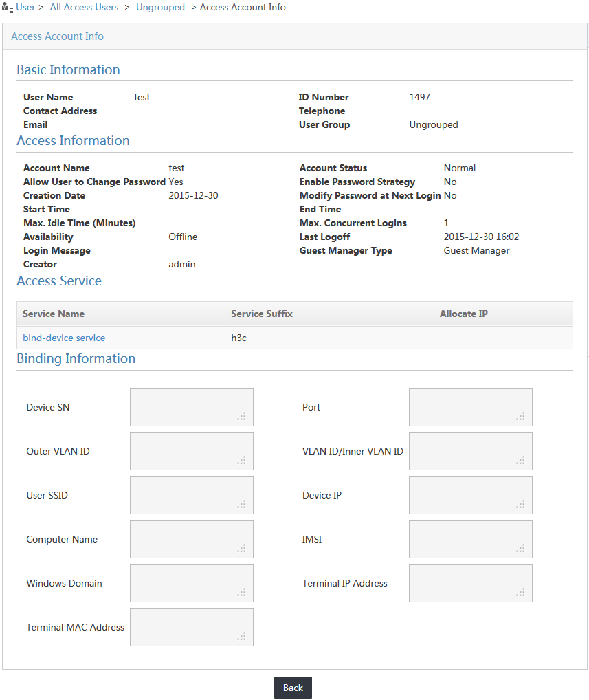
Task: Click the Availability value Offline
Action: coord(183,237)
